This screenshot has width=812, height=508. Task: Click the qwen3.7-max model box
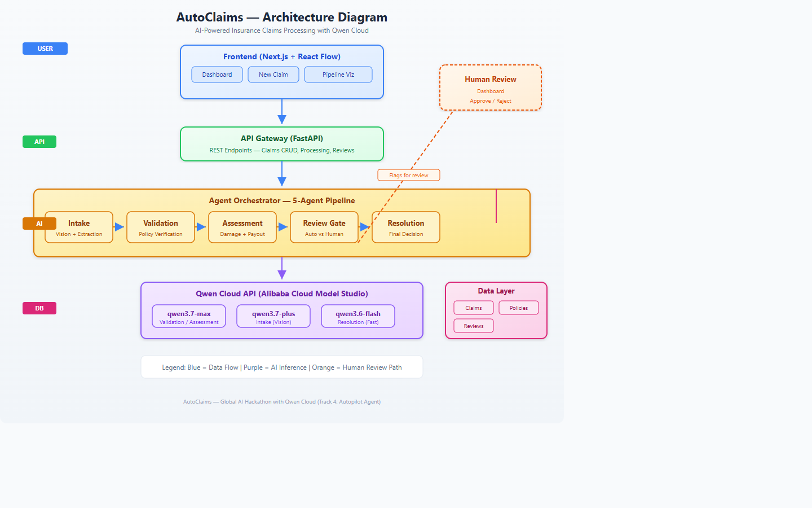(x=189, y=316)
